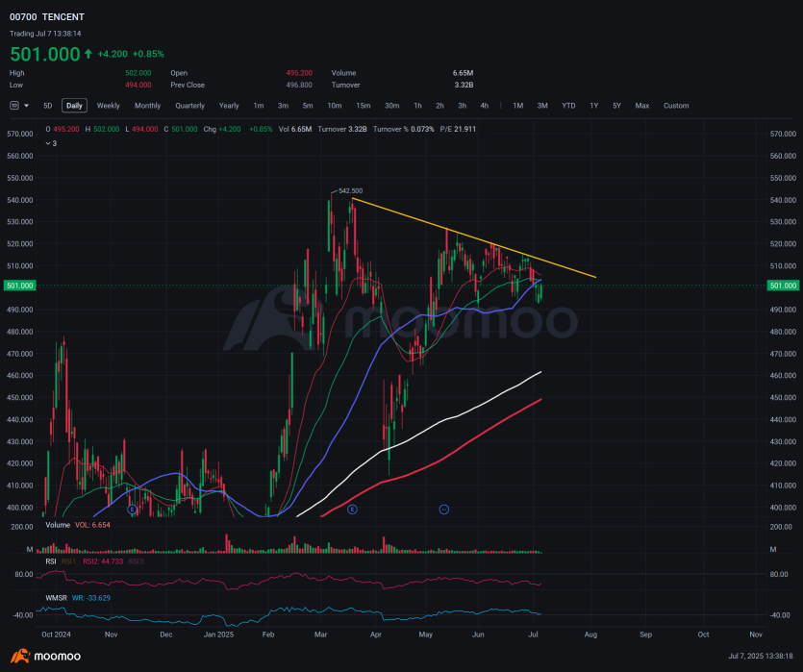803x672 pixels.
Task: Select the 4h interval
Action: pos(485,106)
